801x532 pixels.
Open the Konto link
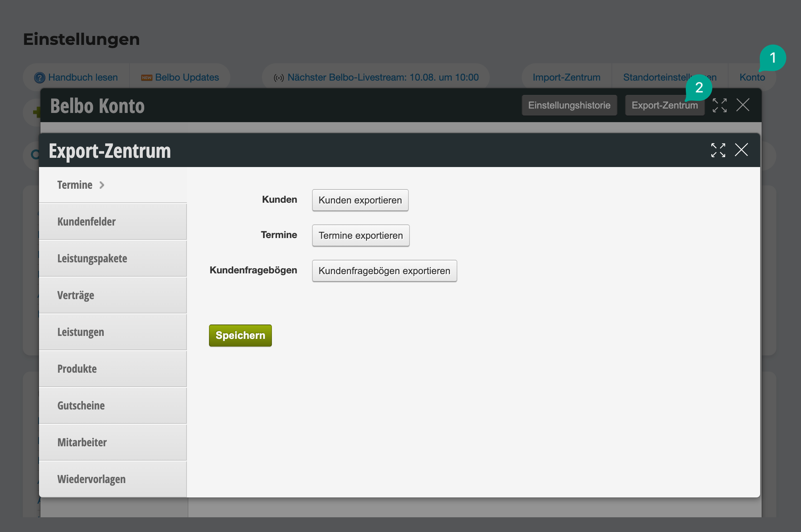pyautogui.click(x=752, y=78)
